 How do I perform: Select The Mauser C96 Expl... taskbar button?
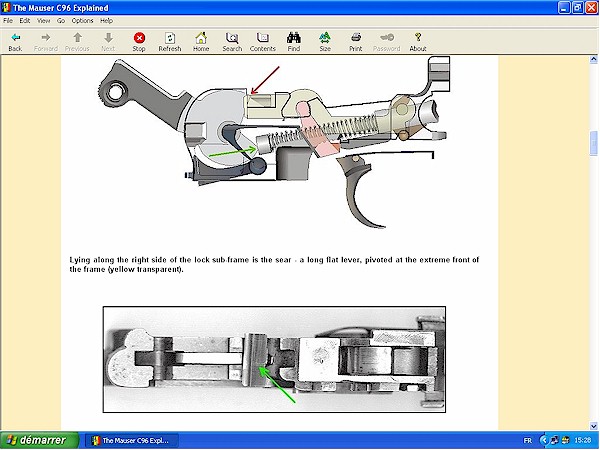coord(132,440)
